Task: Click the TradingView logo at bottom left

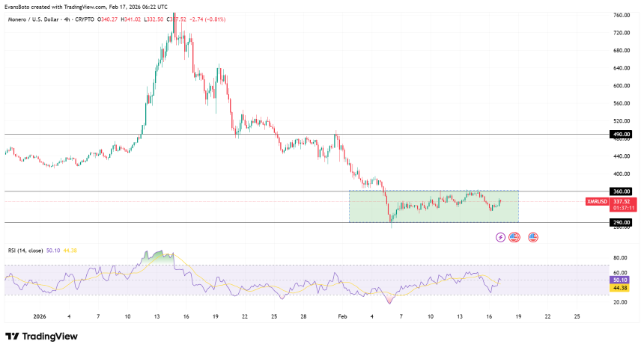Action: pyautogui.click(x=43, y=337)
